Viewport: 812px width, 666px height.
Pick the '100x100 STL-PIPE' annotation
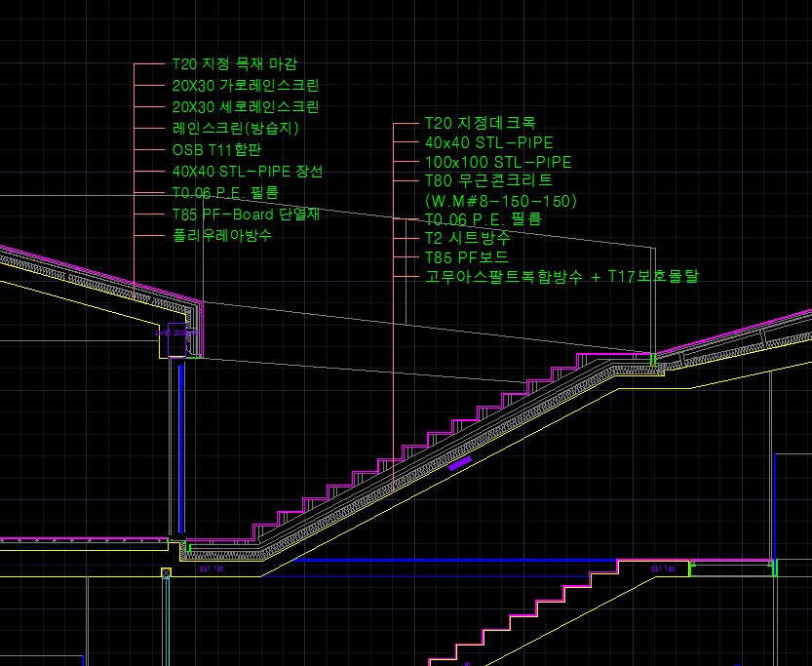click(x=498, y=162)
